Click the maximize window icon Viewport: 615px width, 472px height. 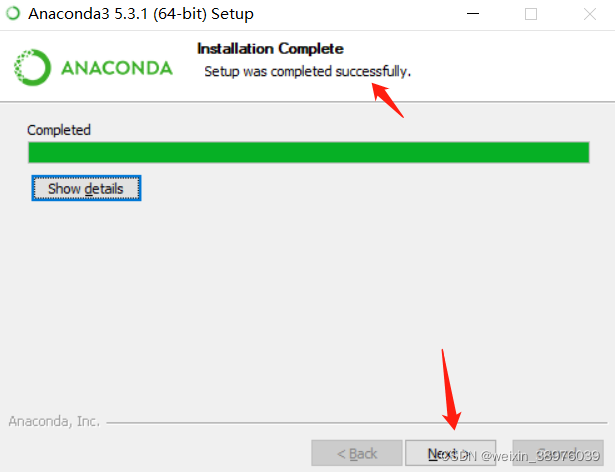tap(531, 14)
